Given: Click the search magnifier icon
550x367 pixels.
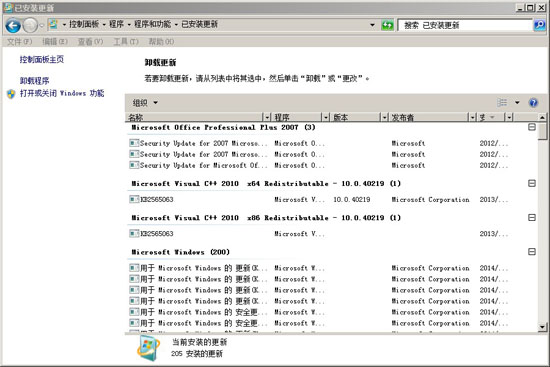Looking at the screenshot, I should (x=539, y=25).
